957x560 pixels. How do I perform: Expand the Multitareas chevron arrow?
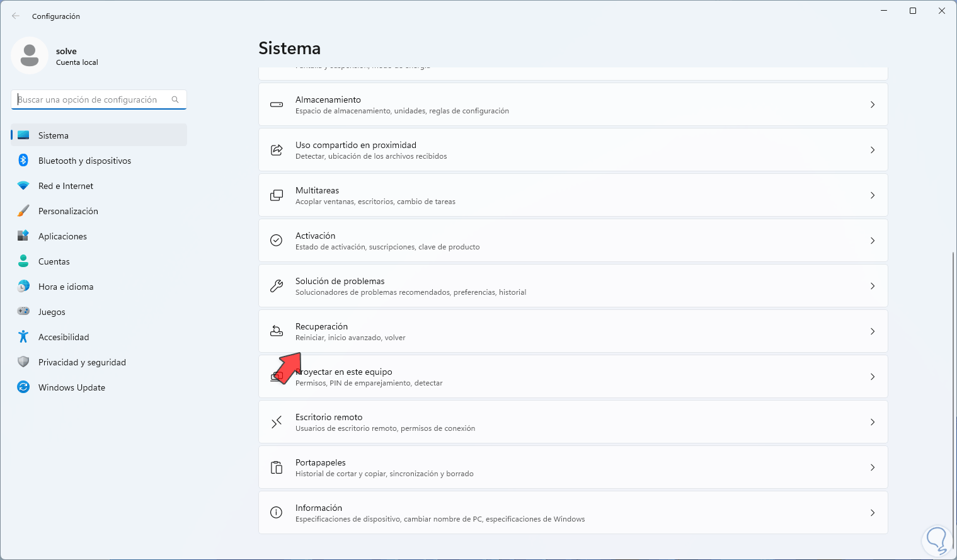click(873, 195)
